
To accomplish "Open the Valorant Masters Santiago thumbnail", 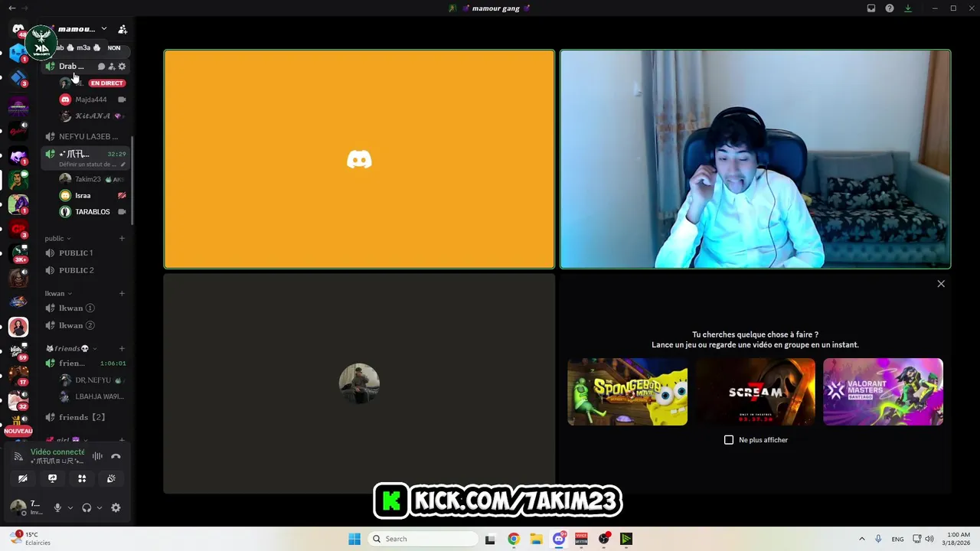I will (x=883, y=392).
